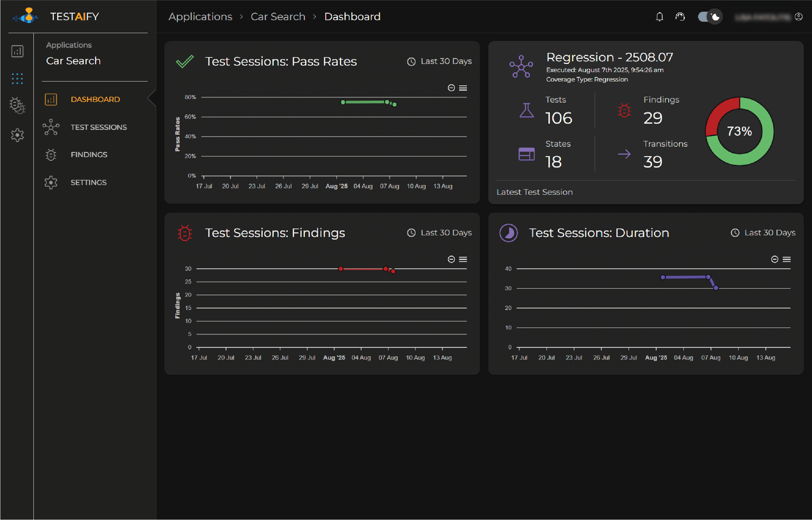Click the Transitions arrow icon
The height and width of the screenshot is (520, 812).
tap(624, 154)
